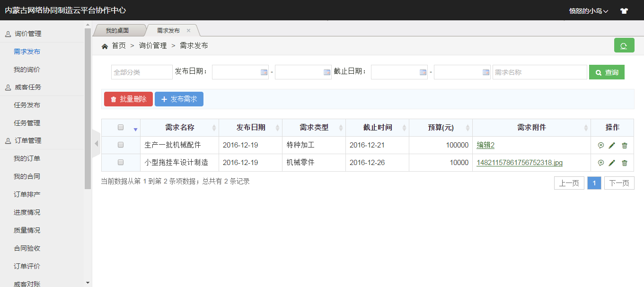Image resolution: width=644 pixels, height=287 pixels.
Task: Tick the checkbox for 小型拖挂车设计制造
Action: [121, 163]
